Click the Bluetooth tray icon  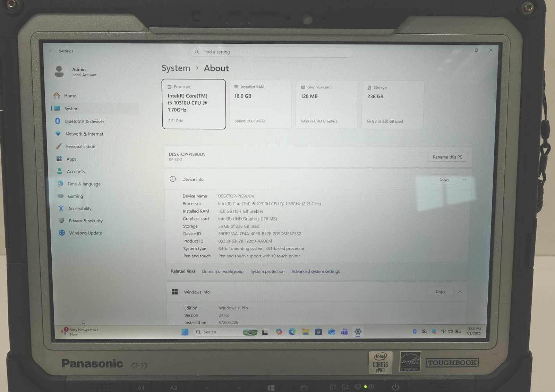[415, 332]
